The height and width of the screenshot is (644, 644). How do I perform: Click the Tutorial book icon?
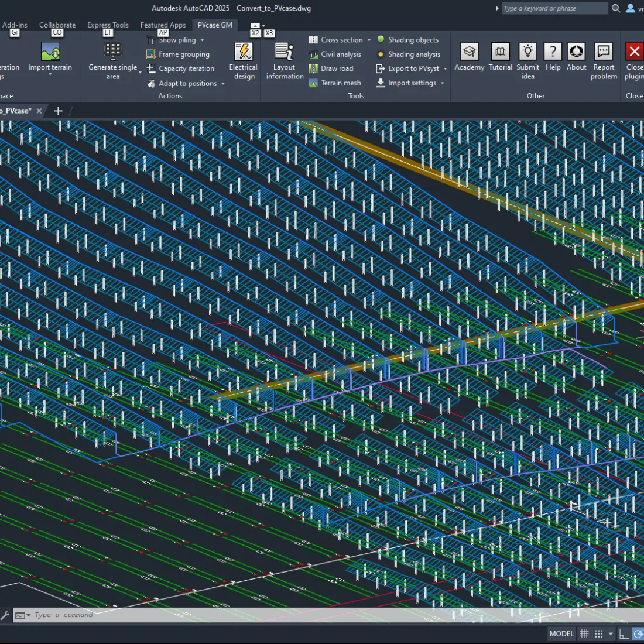point(500,52)
